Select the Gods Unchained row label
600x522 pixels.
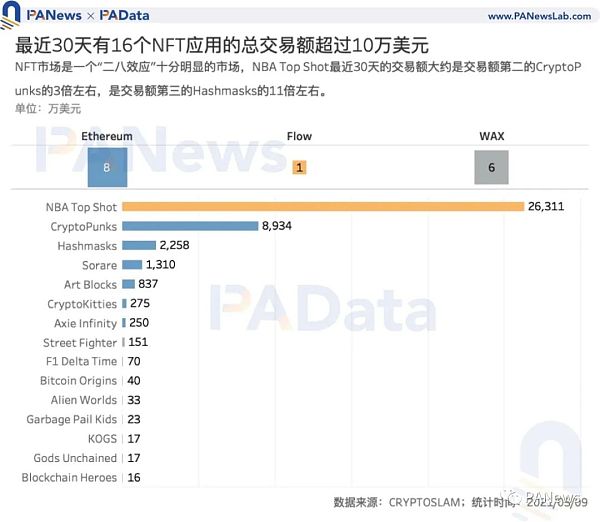[75, 458]
